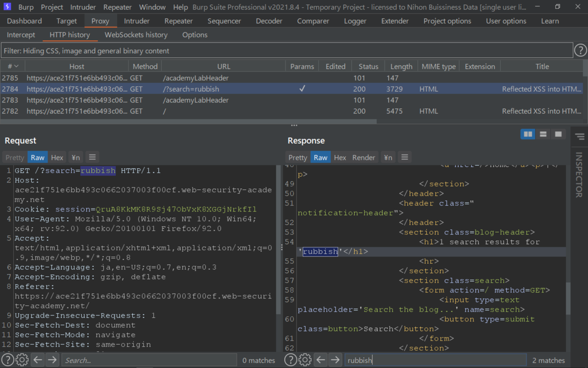
Task: Open Response search help icon
Action: [x=291, y=360]
